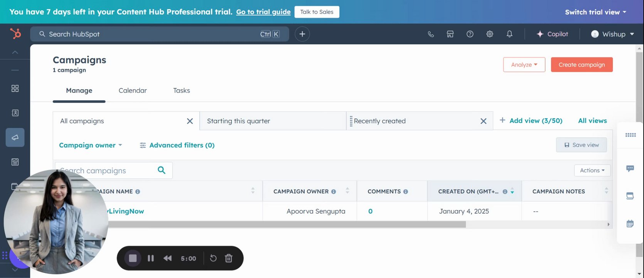Sort by the Campaign Name column arrows

253,190
